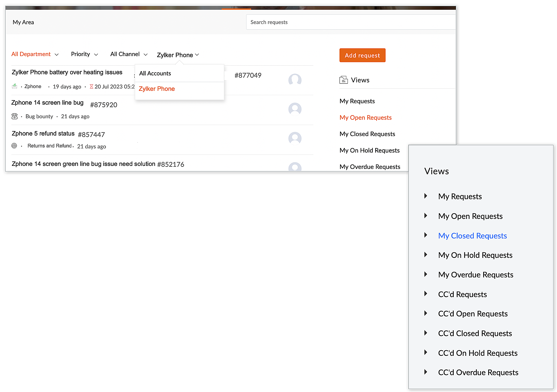Click the web globe icon beside Returns and Refund

14,146
